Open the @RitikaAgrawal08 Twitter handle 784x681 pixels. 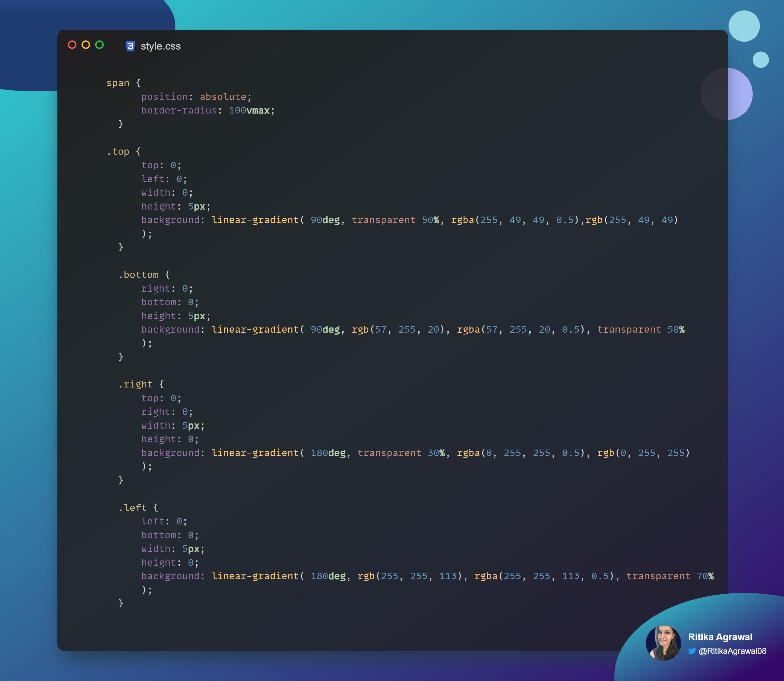tap(732, 651)
